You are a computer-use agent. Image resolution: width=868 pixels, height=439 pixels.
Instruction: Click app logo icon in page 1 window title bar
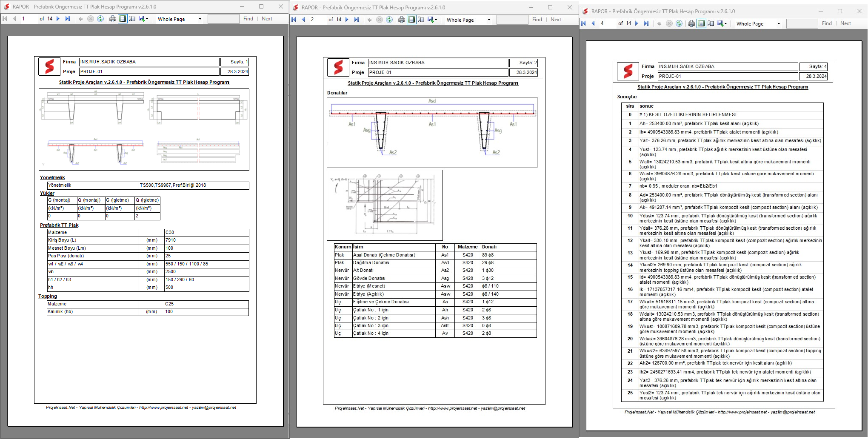(6, 6)
